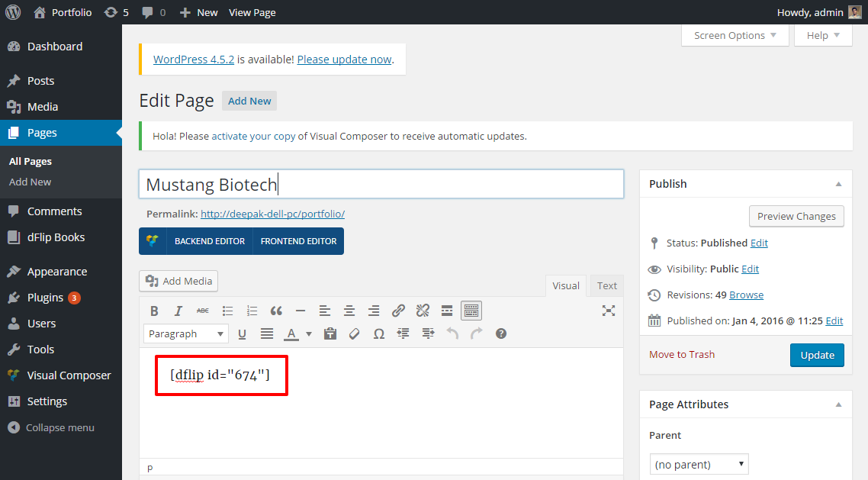Viewport: 868px width, 480px height.
Task: Insert the Read More tag
Action: point(447,311)
